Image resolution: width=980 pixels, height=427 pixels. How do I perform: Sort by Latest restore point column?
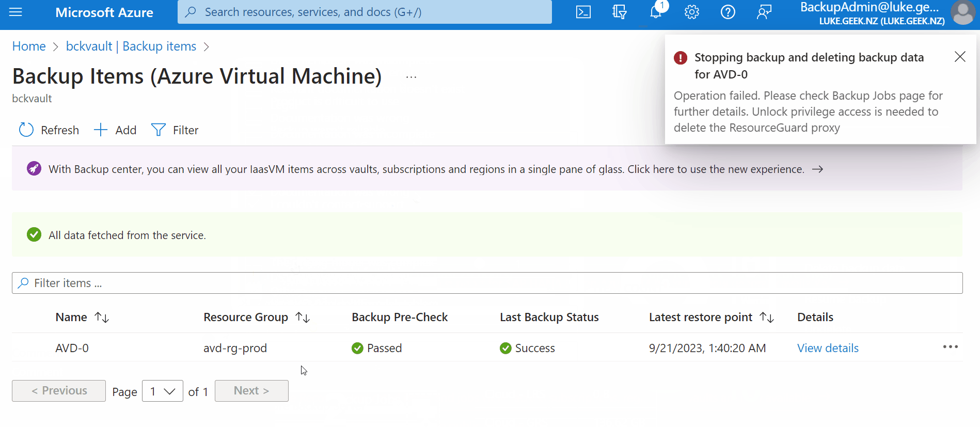(x=712, y=317)
